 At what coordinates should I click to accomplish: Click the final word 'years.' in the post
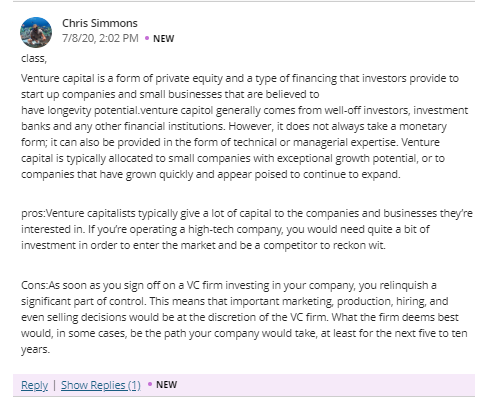pos(35,349)
